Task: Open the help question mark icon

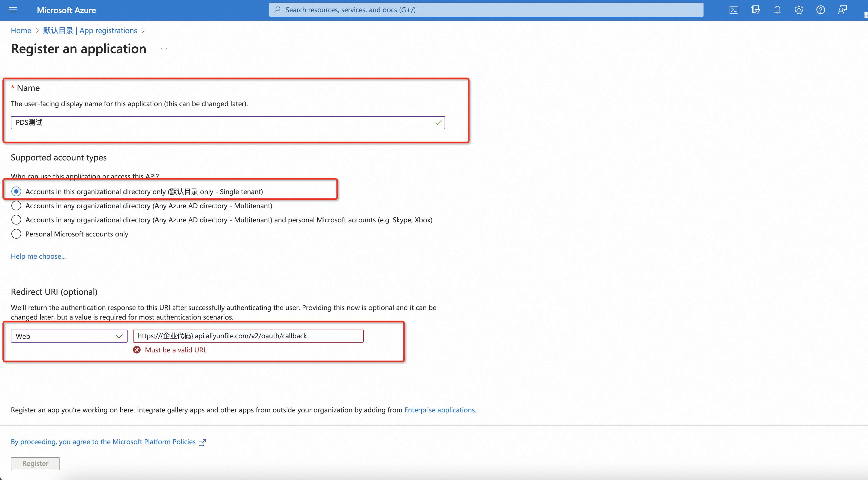Action: tap(821, 10)
